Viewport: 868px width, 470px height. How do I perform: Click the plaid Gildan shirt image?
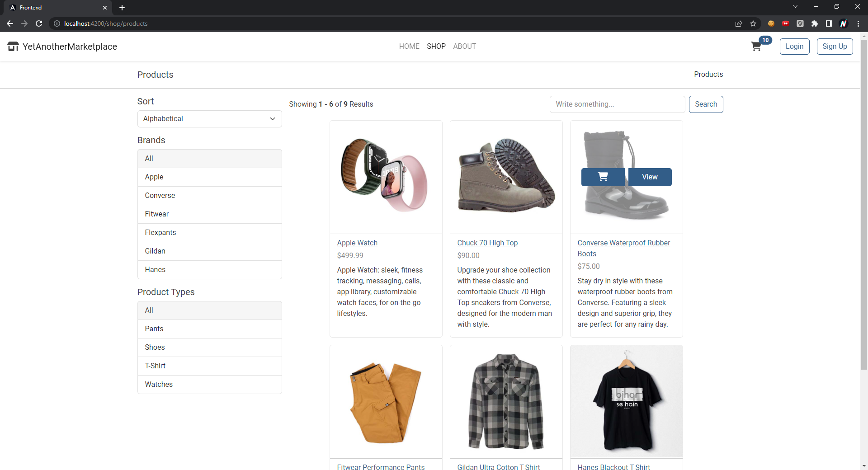506,401
